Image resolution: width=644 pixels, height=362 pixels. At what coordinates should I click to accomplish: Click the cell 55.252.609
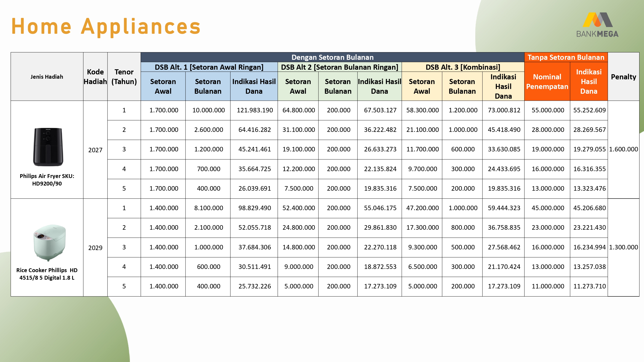coord(589,110)
